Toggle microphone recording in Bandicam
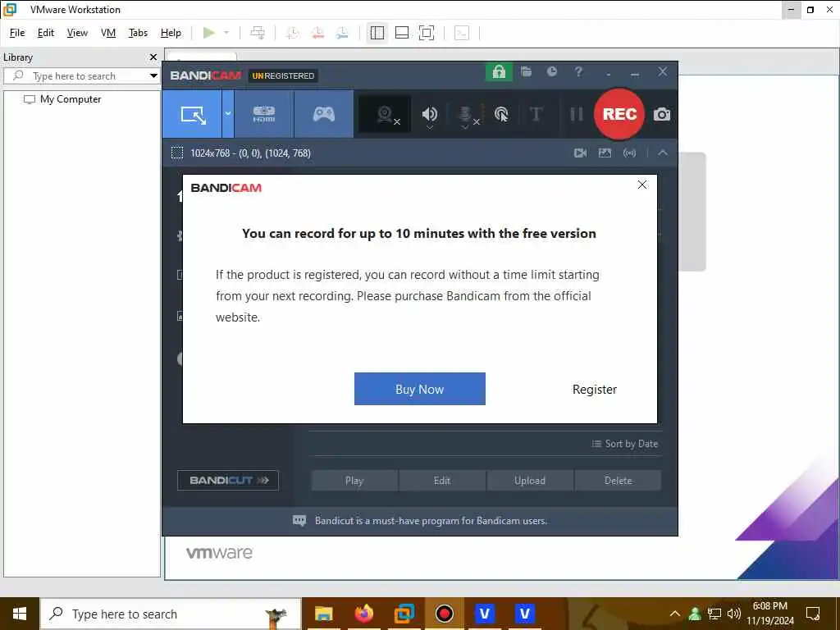840x630 pixels. 467,115
